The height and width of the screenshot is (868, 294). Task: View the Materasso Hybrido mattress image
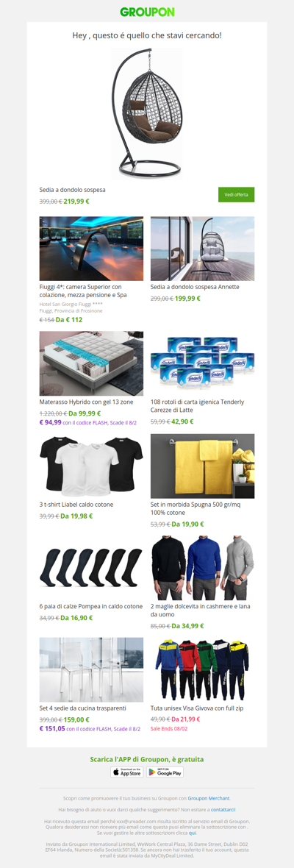91,363
